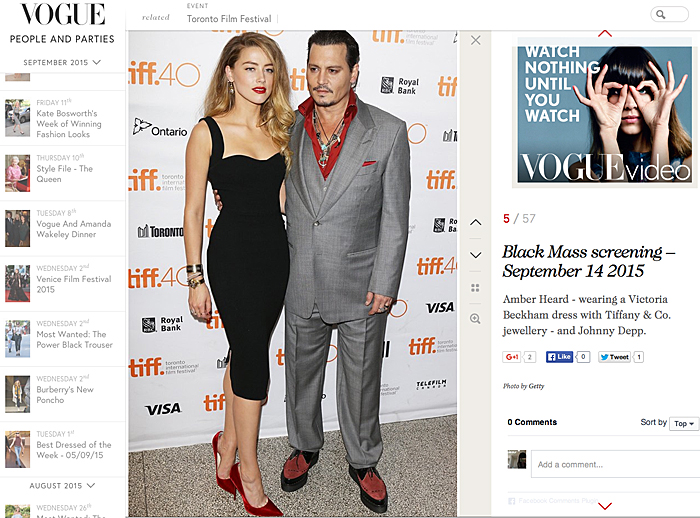Open the thumbnail grid view icon
700x518 pixels.
click(475, 288)
